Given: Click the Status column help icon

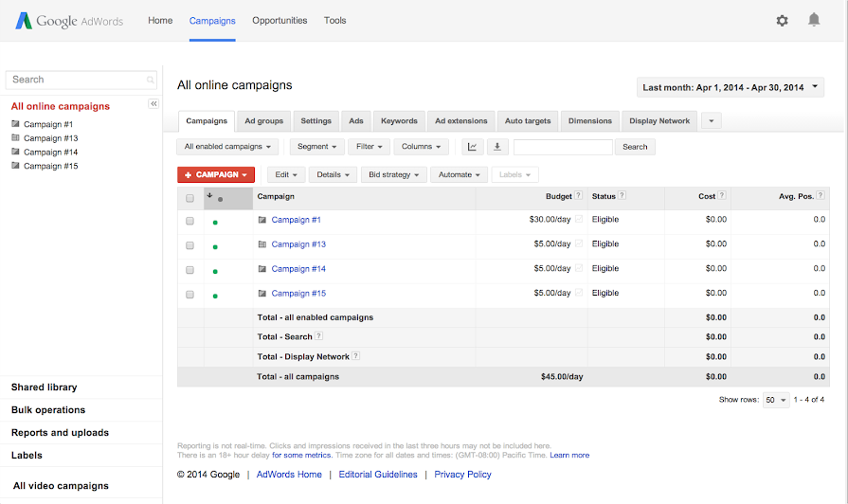Looking at the screenshot, I should pos(622,196).
